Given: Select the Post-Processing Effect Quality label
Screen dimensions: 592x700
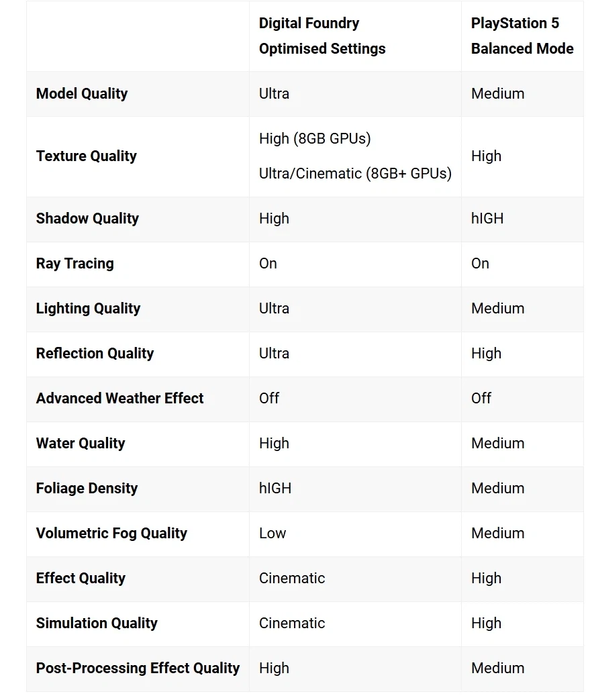Looking at the screenshot, I should coord(138,668).
